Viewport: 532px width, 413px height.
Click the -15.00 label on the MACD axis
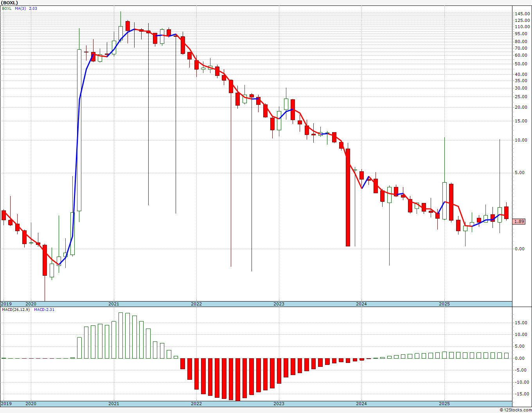[x=523, y=394]
